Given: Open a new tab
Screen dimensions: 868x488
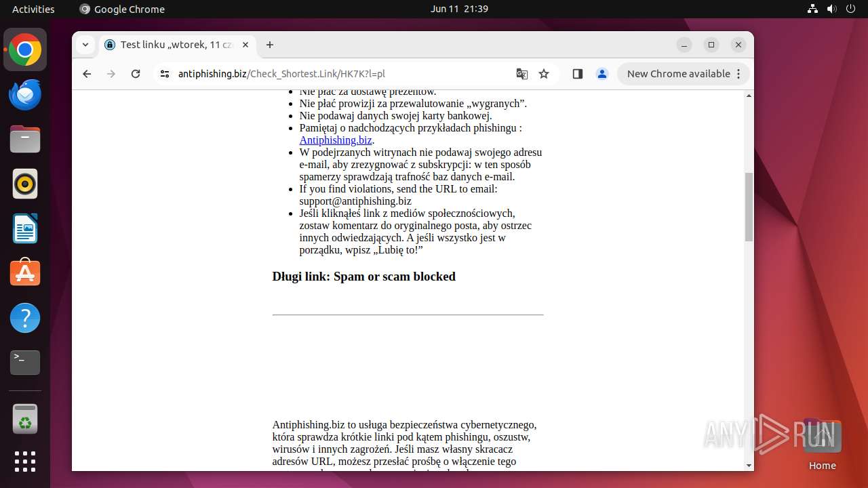Looking at the screenshot, I should (270, 45).
